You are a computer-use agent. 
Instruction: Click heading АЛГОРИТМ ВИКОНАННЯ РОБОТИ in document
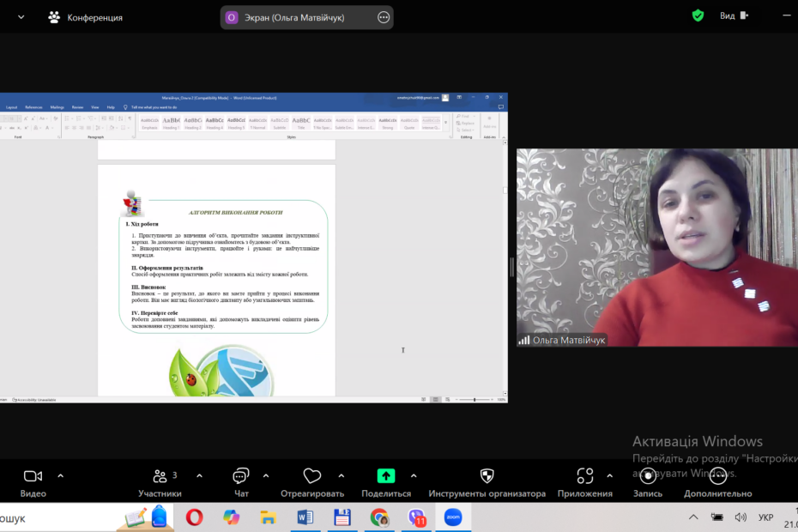coord(236,212)
